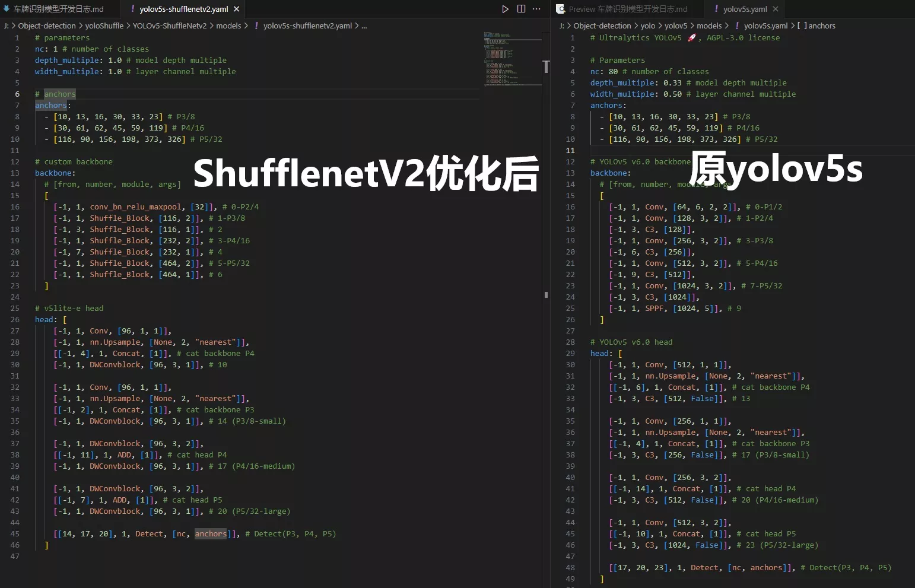
Task: Click 'width_multiple: 1.0' in the left editor
Action: click(x=78, y=71)
